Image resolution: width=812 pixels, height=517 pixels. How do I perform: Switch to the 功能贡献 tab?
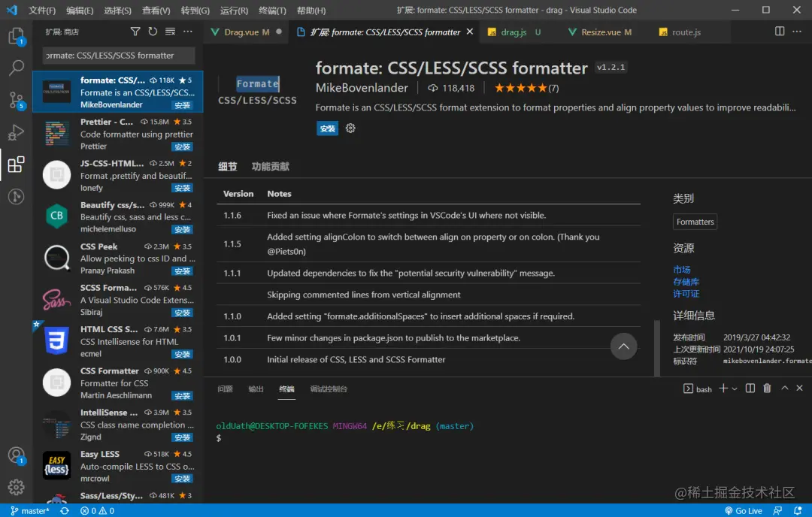point(271,167)
